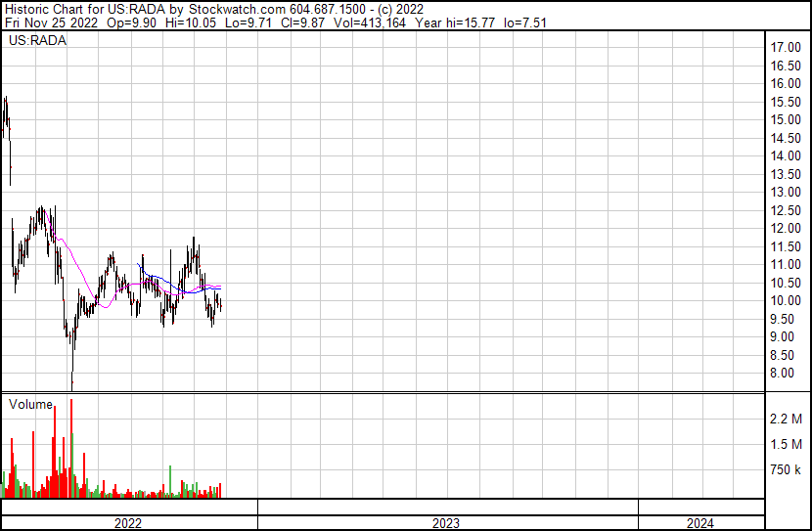Click the 15.50 price axis label
Screen dimensions: 812x531
click(x=786, y=102)
